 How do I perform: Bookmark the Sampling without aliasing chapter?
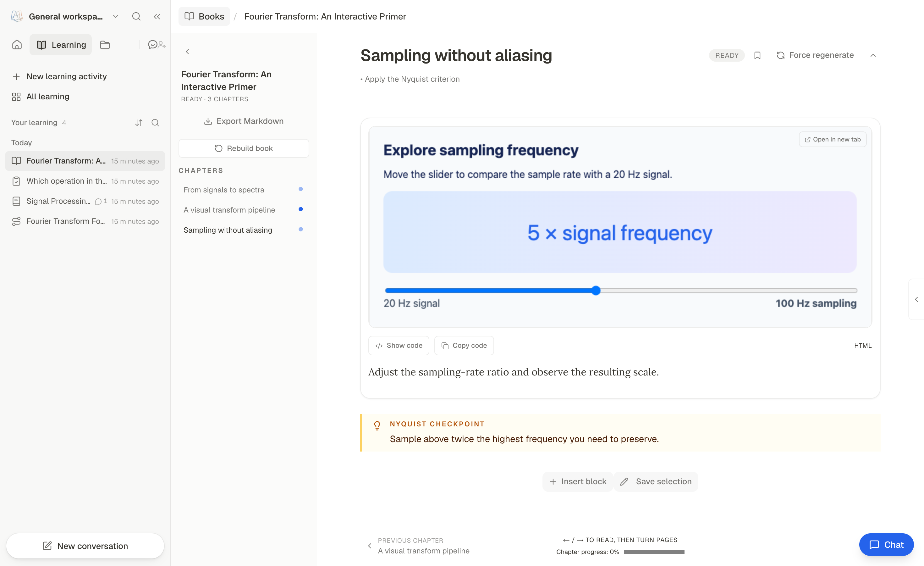757,56
